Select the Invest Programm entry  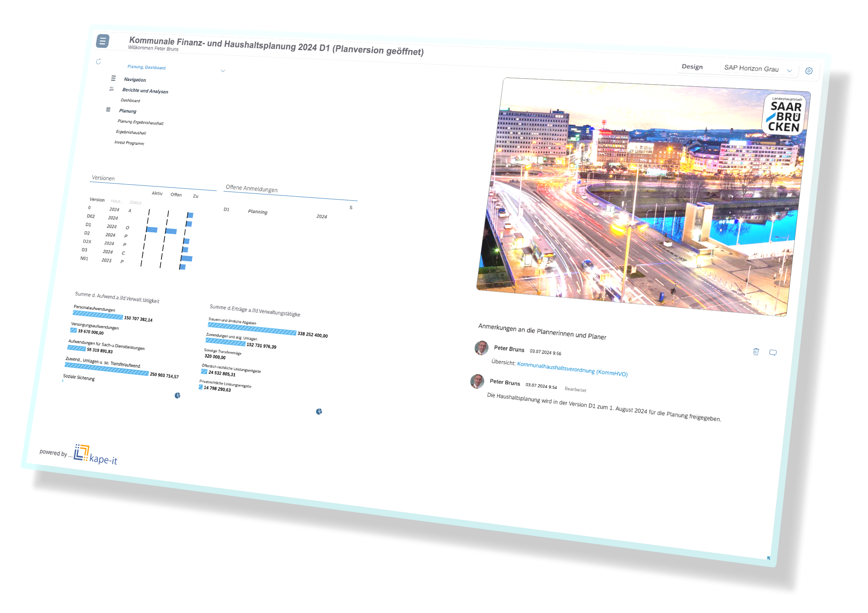click(129, 143)
